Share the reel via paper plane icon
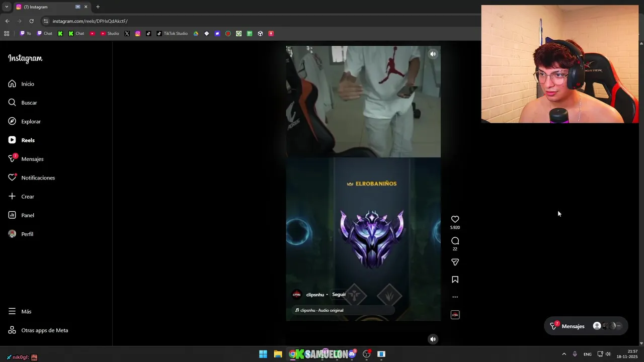 (455, 262)
